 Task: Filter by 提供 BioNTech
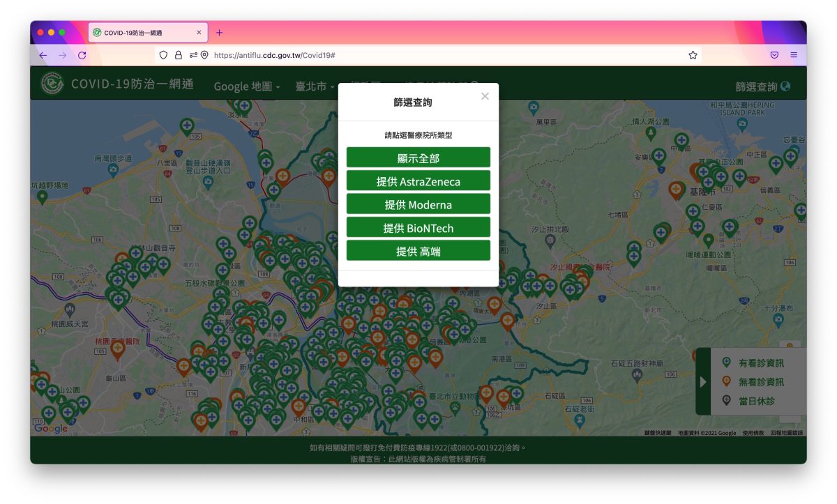tap(418, 227)
